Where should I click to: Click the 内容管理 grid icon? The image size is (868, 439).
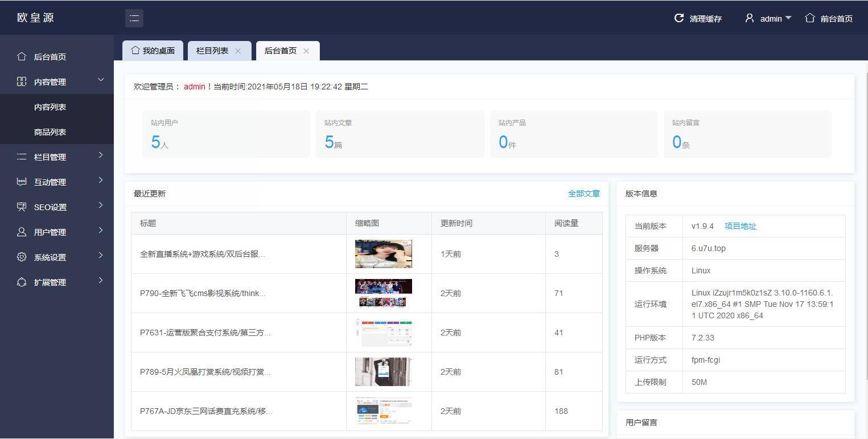[x=22, y=81]
